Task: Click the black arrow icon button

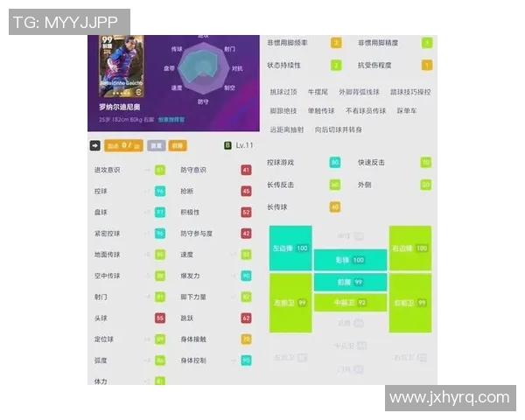Action: click(95, 146)
